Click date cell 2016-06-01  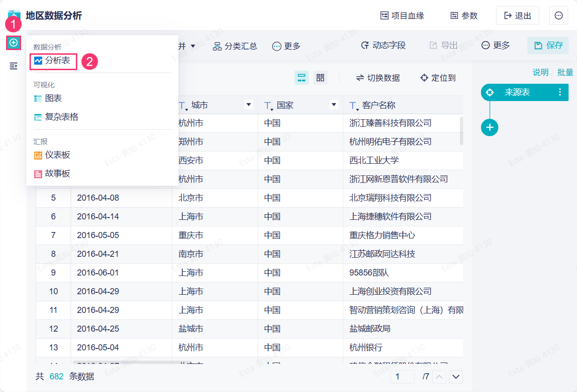pyautogui.click(x=122, y=273)
